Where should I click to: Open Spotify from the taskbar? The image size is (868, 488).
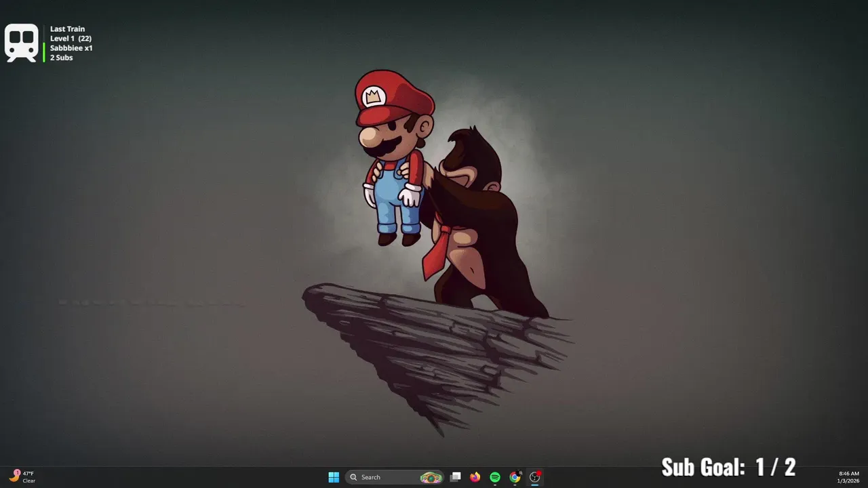coord(495,477)
